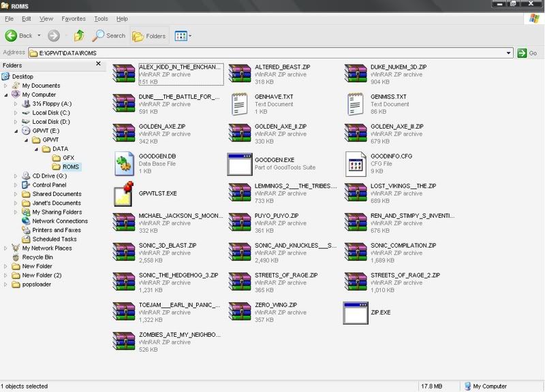Select DUKE_NUKEM_3D.ZIP archive icon
The width and height of the screenshot is (545, 392).
(x=356, y=73)
